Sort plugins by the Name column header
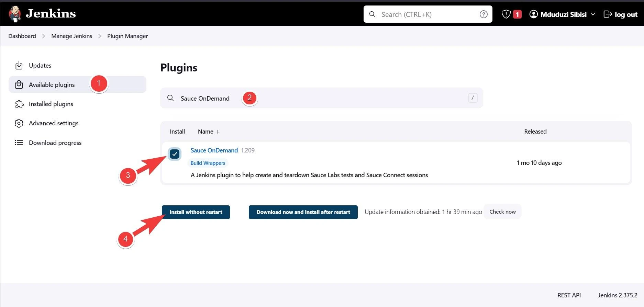 208,132
